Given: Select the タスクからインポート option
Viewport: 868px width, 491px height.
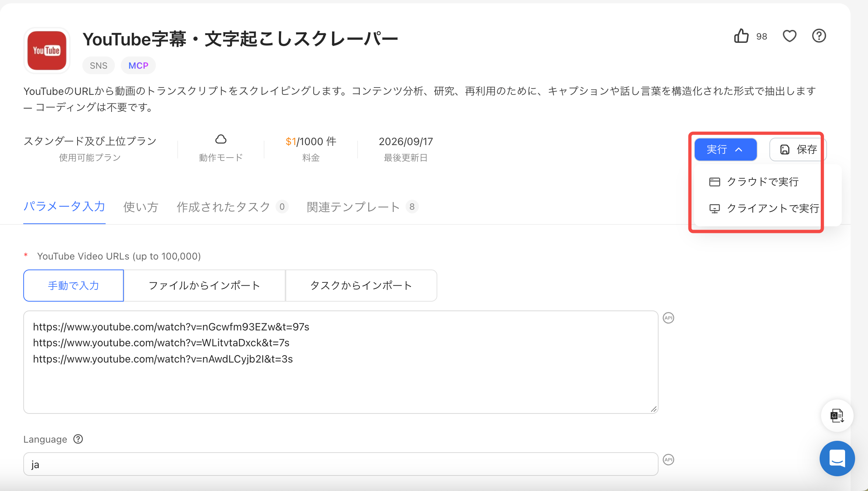Looking at the screenshot, I should 361,285.
